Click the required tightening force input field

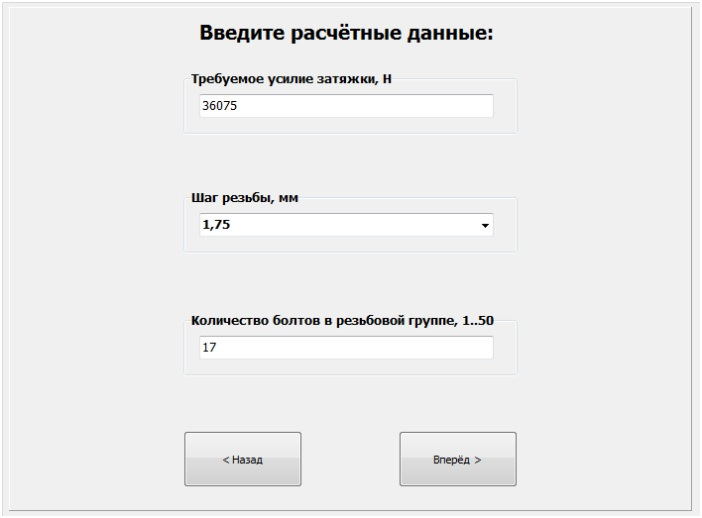coord(346,106)
